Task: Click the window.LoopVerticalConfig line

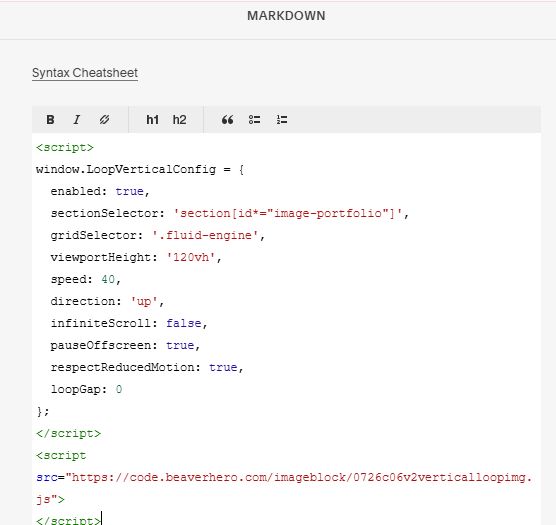Action: (x=140, y=169)
